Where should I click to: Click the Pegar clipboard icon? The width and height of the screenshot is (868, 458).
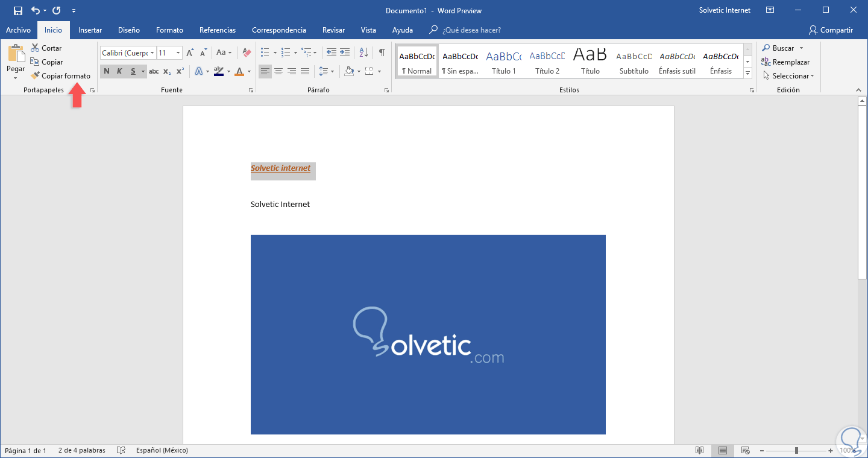(16, 54)
